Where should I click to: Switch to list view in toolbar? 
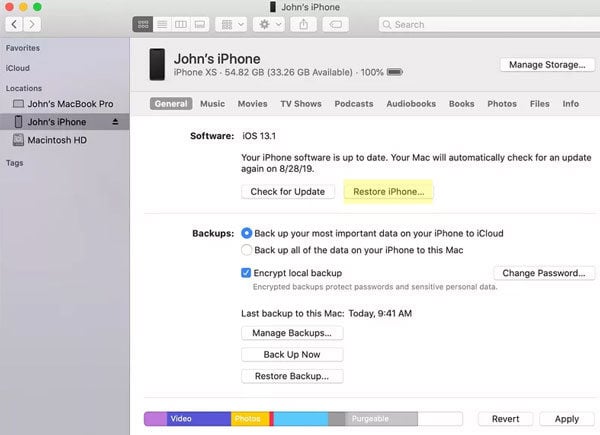(162, 23)
